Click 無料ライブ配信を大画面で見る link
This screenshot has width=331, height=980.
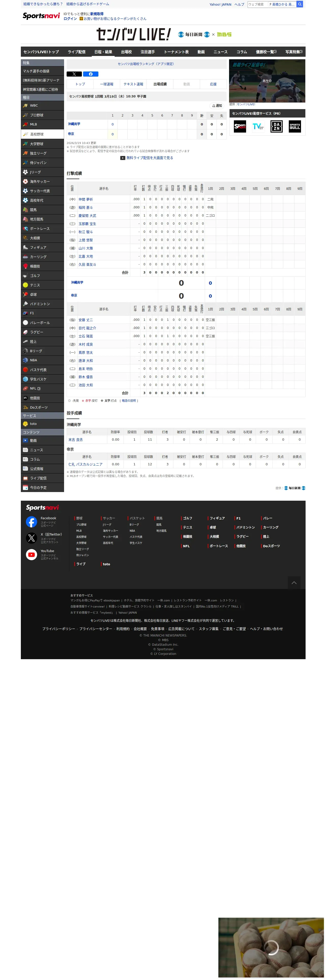(147, 158)
